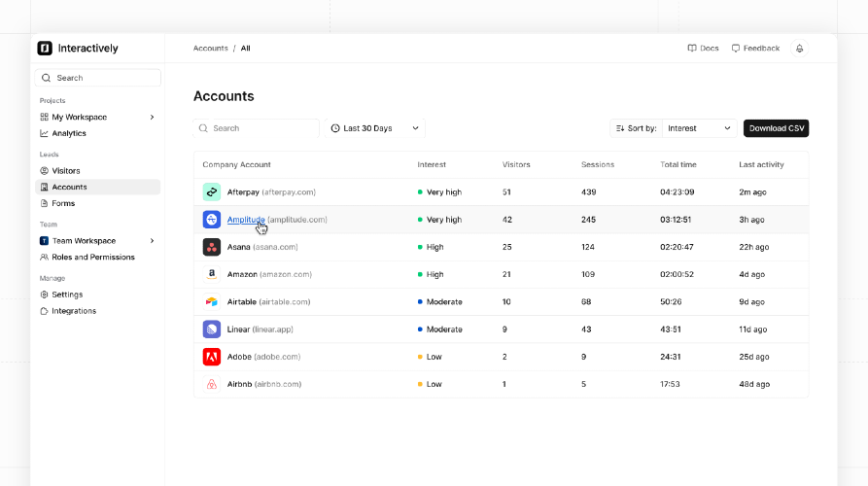Click the Adobe company logo
This screenshot has width=868, height=486.
tap(212, 357)
